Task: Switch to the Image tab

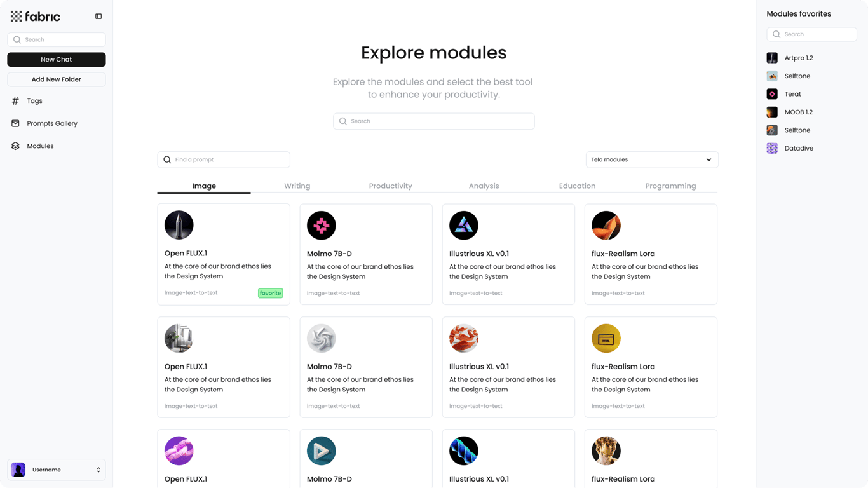Action: coord(204,186)
